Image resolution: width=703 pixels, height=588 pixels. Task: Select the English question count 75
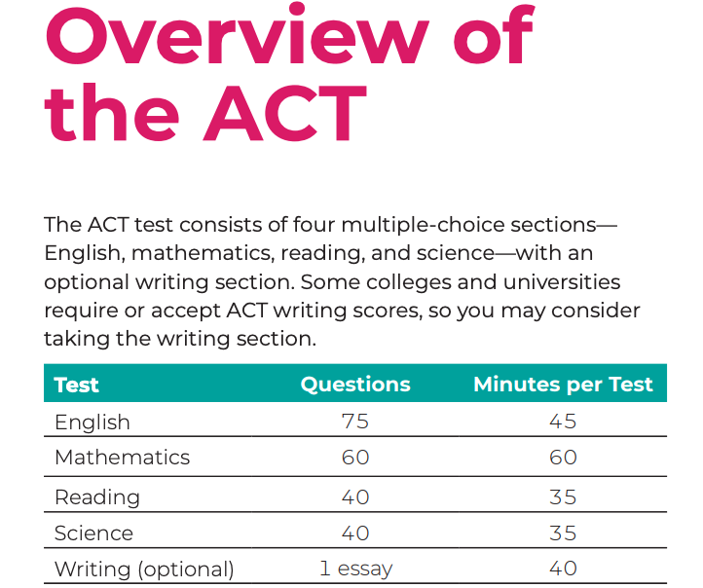(355, 422)
